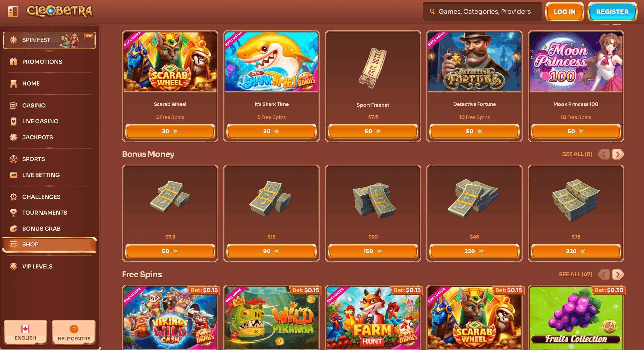Open the Bonus Crab icon
This screenshot has height=350, width=644.
pos(13,229)
